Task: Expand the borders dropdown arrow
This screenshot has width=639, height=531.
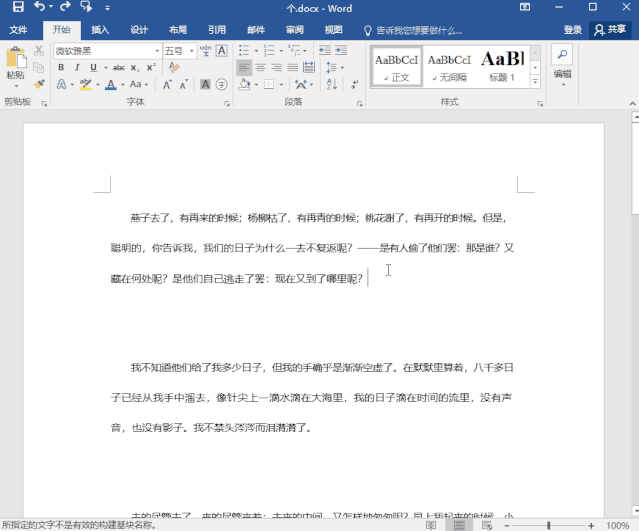Action: click(281, 84)
